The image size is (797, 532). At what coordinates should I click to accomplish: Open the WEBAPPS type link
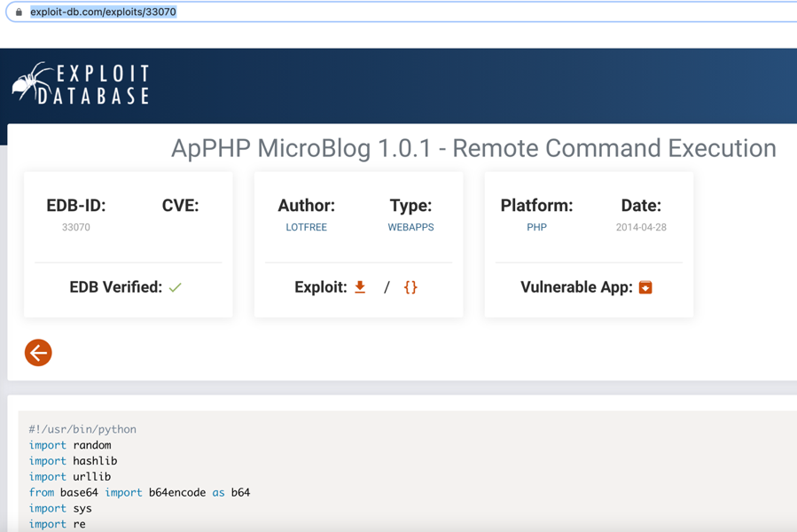click(x=410, y=227)
